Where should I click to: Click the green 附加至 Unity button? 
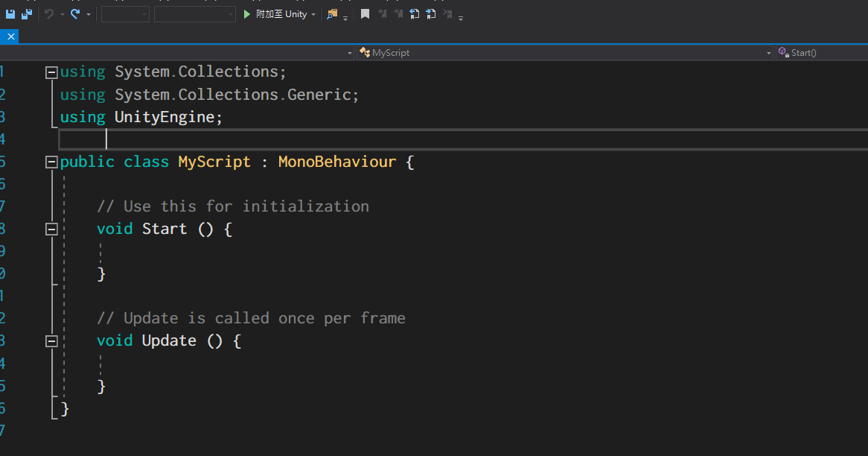point(279,13)
